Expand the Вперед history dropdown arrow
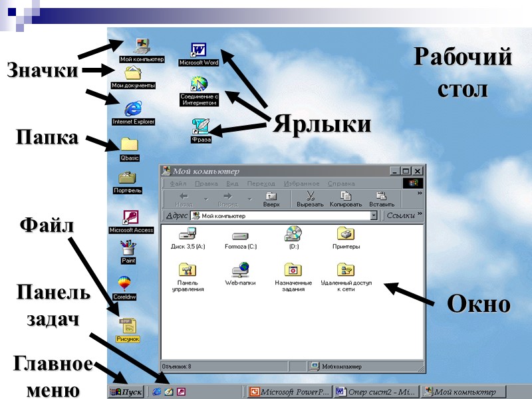Screen dimensions: 532x399 coord(249,199)
